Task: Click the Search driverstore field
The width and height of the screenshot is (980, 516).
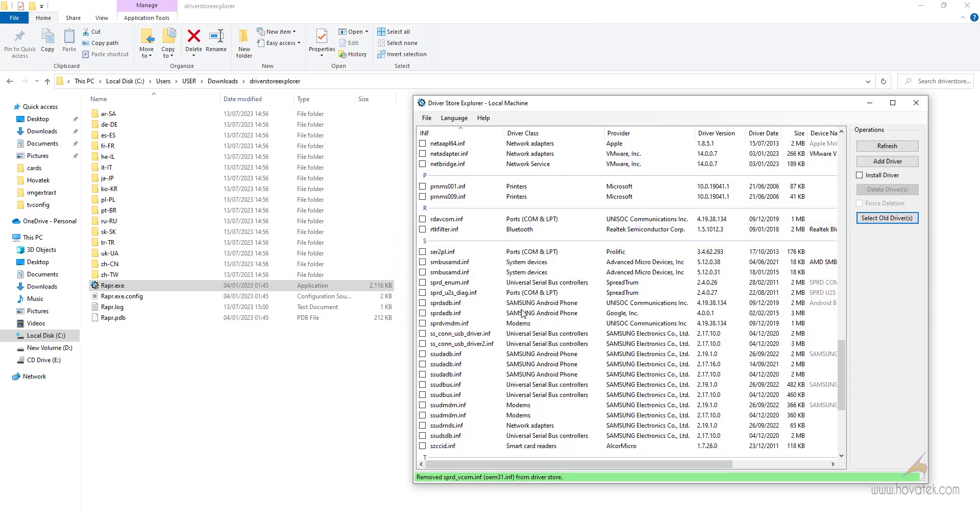Action: (937, 81)
